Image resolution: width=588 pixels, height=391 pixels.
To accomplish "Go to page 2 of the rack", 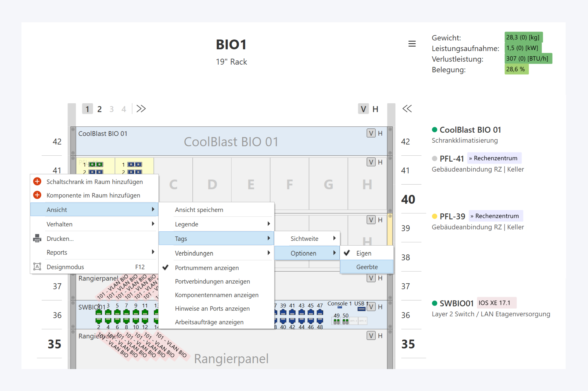I will click(x=99, y=109).
